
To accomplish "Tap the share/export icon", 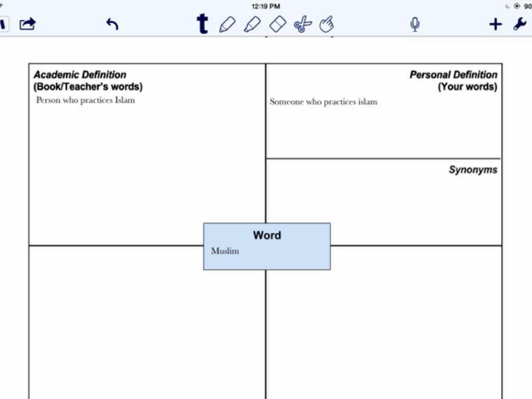I will point(28,24).
